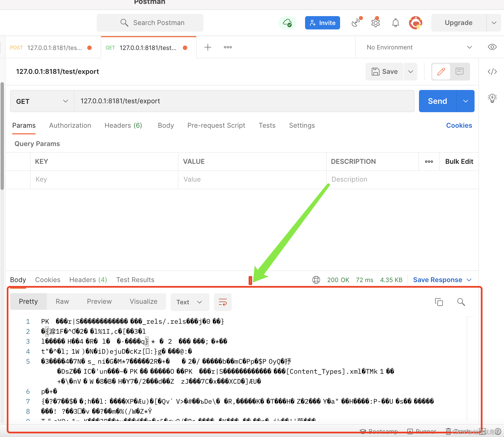The height and width of the screenshot is (437, 504).
Task: Open the Cookies link
Action: 459,125
